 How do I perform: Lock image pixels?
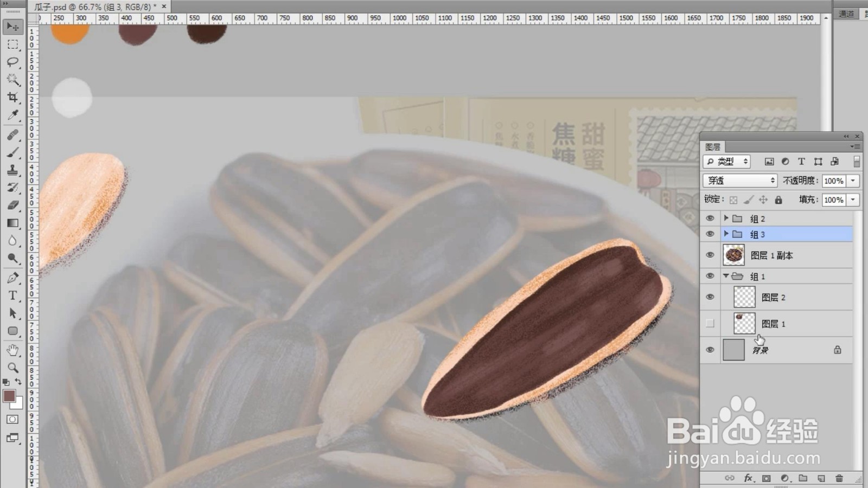point(749,200)
